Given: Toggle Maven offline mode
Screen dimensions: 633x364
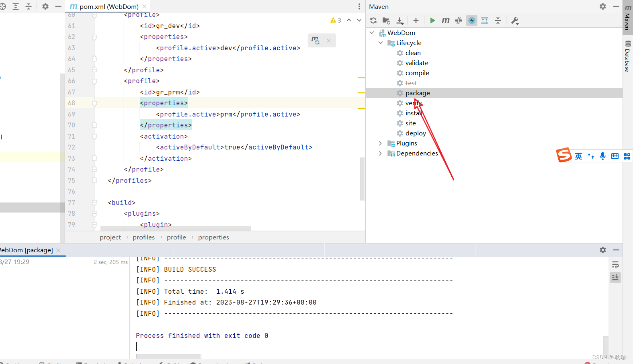Looking at the screenshot, I should point(459,20).
